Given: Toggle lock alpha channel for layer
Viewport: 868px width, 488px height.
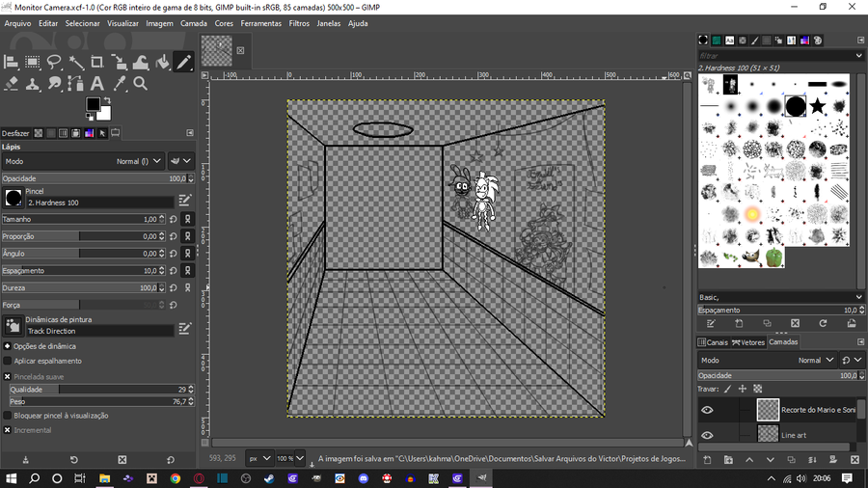Looking at the screenshot, I should 758,389.
